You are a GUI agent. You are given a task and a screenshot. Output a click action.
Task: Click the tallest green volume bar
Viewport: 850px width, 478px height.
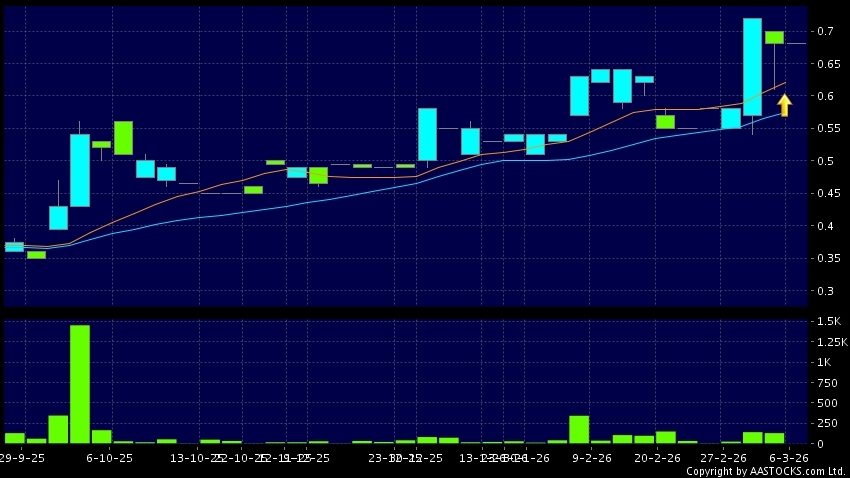80,384
